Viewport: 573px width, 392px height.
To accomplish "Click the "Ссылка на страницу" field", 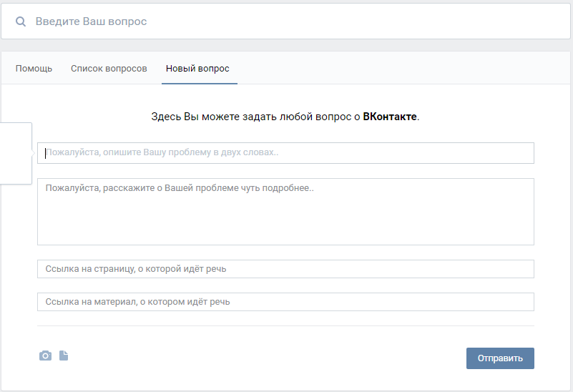I will click(286, 269).
